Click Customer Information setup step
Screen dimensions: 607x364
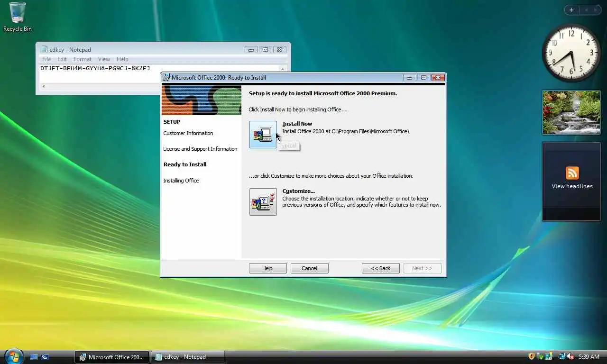tap(188, 133)
